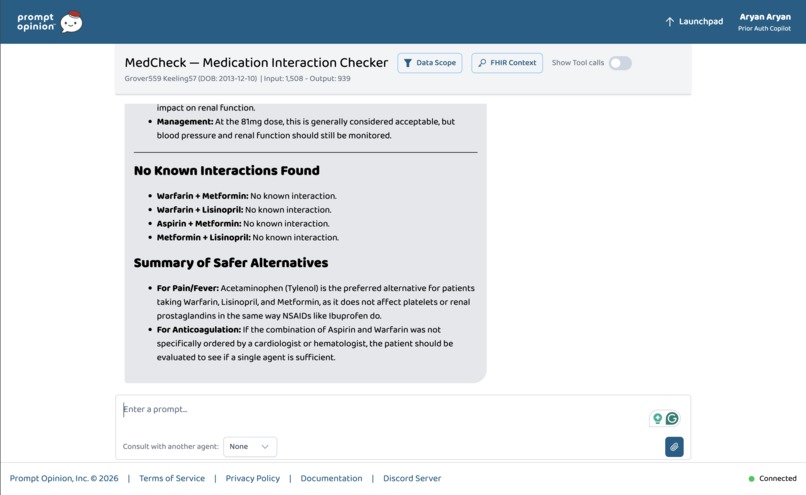Image resolution: width=806 pixels, height=495 pixels.
Task: Open the Aryan Aryan user profile
Action: 764,22
